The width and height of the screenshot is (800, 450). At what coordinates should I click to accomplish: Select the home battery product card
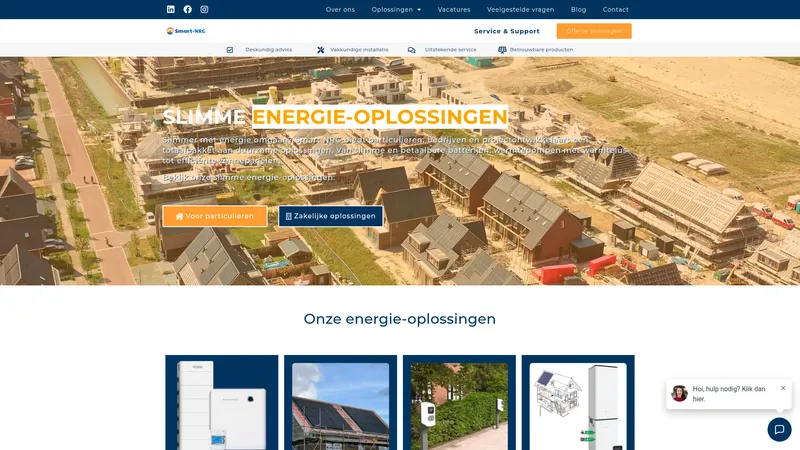coord(221,403)
